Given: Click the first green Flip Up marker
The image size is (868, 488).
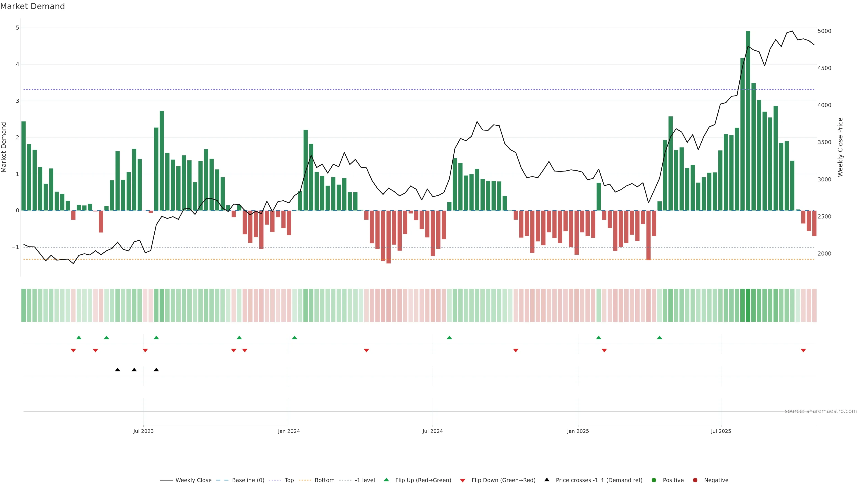Looking at the screenshot, I should point(79,338).
